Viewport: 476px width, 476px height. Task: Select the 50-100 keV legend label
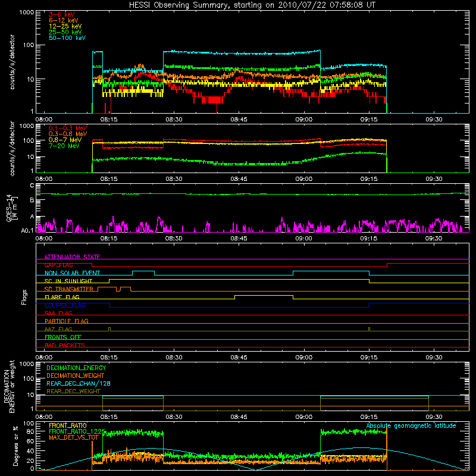[x=67, y=38]
